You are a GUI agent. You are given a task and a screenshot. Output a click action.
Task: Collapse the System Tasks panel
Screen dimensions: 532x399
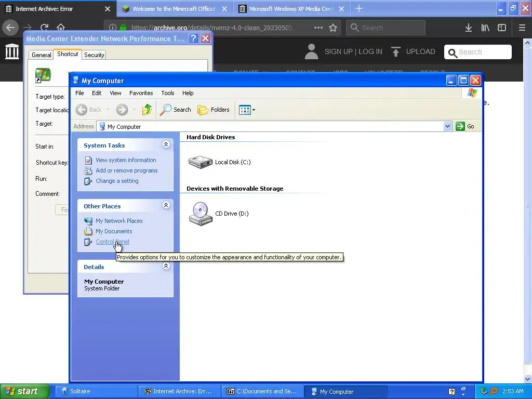pyautogui.click(x=166, y=144)
